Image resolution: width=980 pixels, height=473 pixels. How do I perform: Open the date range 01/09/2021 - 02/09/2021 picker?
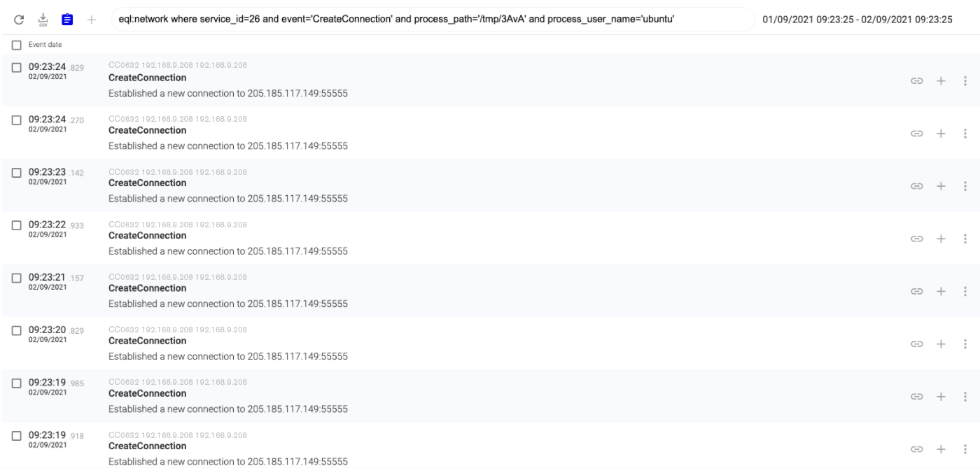857,19
